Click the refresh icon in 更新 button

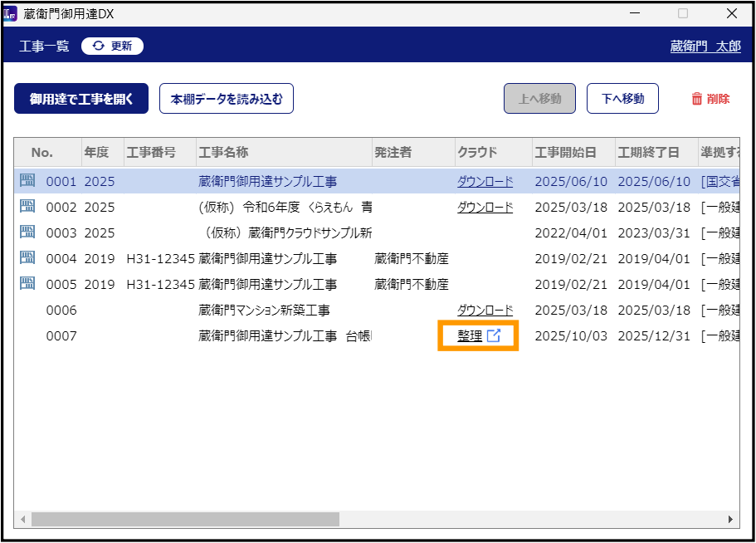98,46
